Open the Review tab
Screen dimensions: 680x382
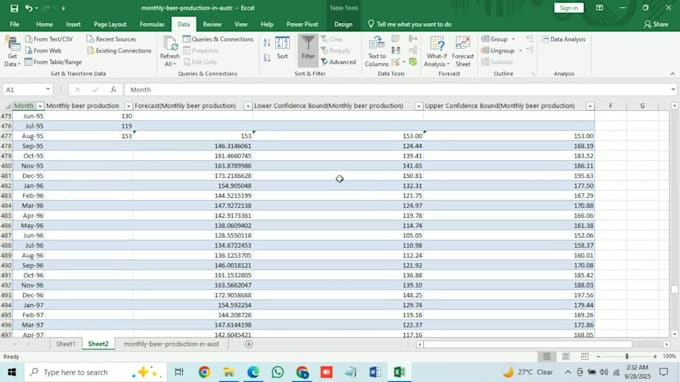212,24
